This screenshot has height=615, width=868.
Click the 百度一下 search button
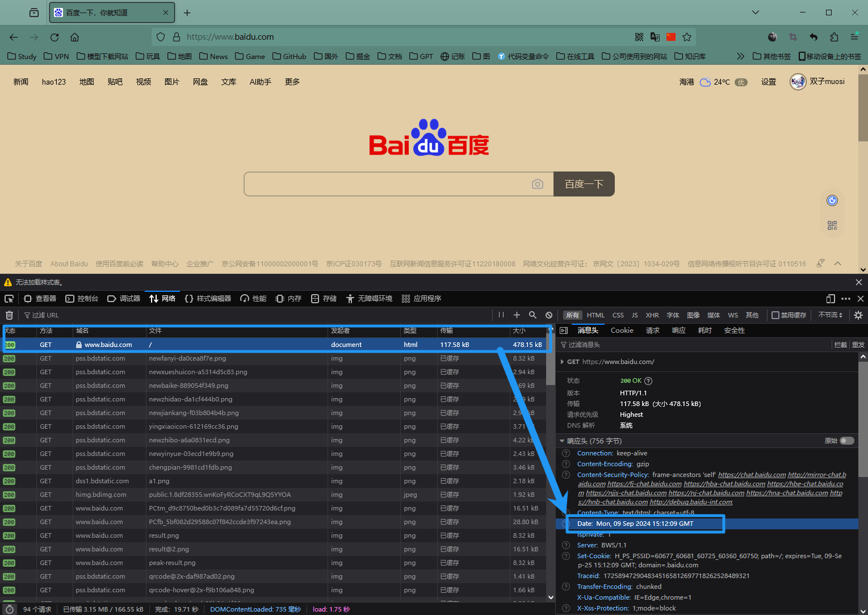(584, 184)
